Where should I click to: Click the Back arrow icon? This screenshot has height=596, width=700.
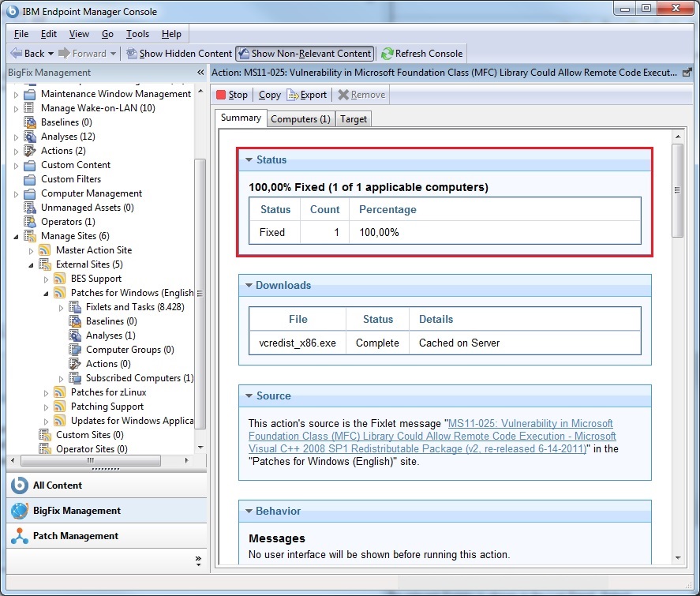(x=16, y=53)
